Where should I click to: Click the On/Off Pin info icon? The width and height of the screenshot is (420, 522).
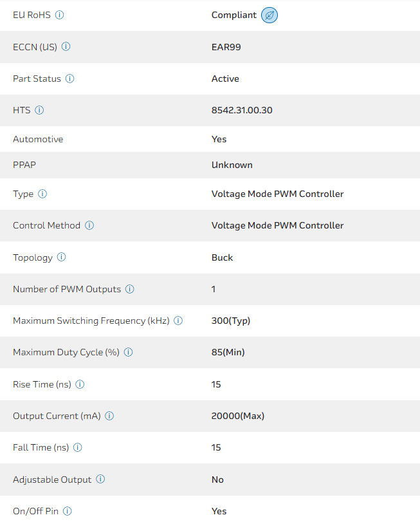click(68, 511)
